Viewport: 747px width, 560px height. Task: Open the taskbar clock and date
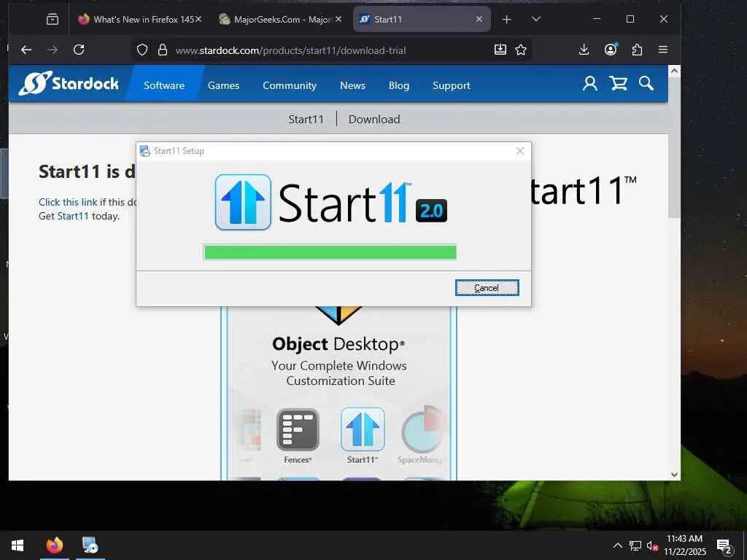point(684,545)
